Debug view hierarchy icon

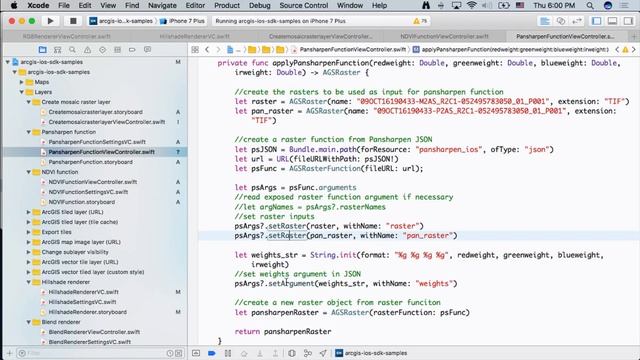pyautogui.click(x=291, y=353)
